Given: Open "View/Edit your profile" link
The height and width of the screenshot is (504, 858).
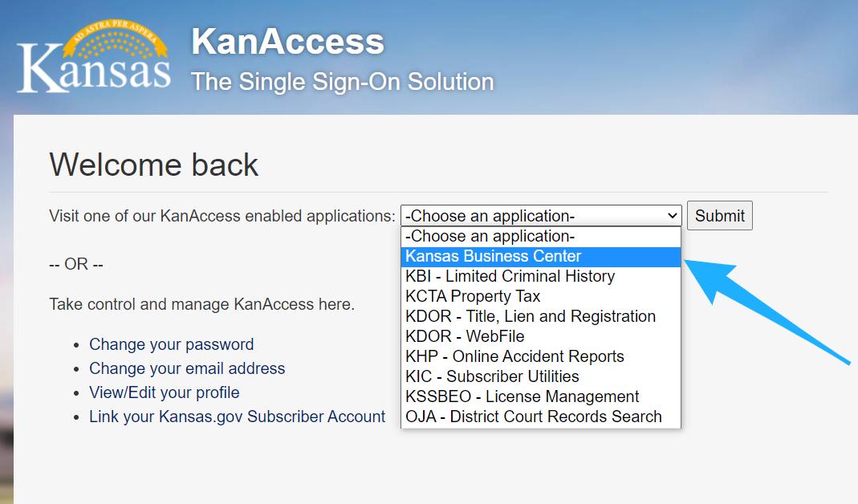Looking at the screenshot, I should (x=164, y=392).
